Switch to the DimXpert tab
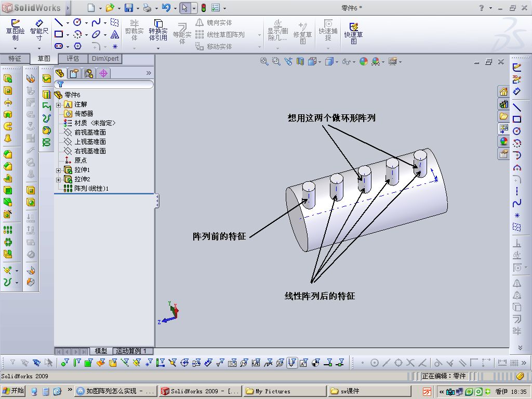Viewport: 532px width, 399px height. [105, 59]
